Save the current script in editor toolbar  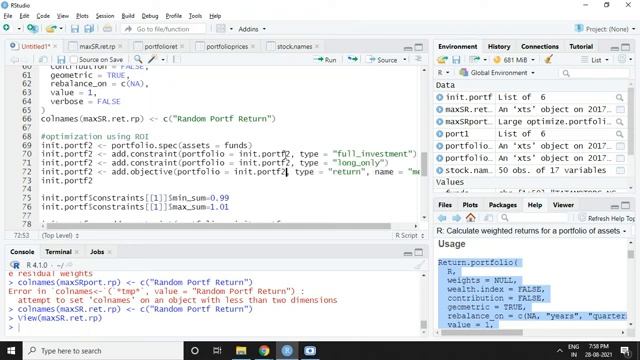[61, 60]
